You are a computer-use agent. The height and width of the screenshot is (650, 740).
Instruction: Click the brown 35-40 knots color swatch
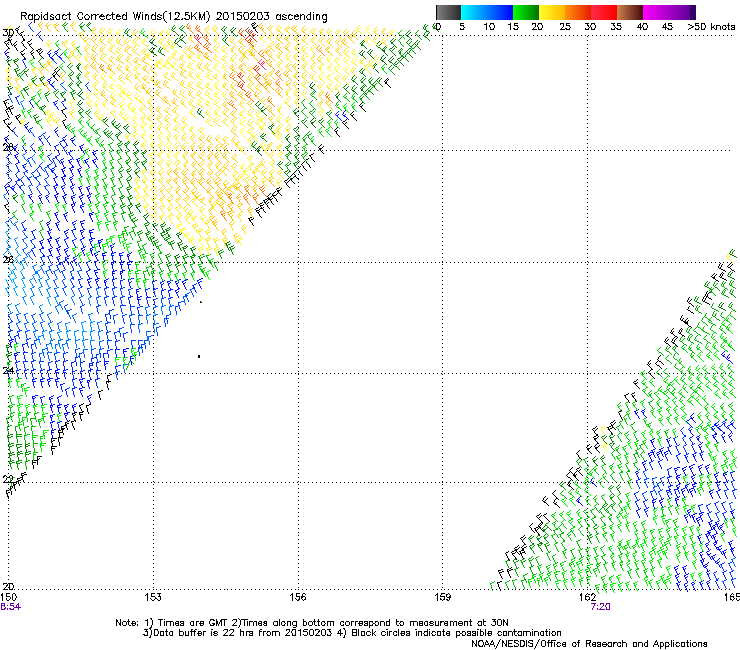pos(630,12)
